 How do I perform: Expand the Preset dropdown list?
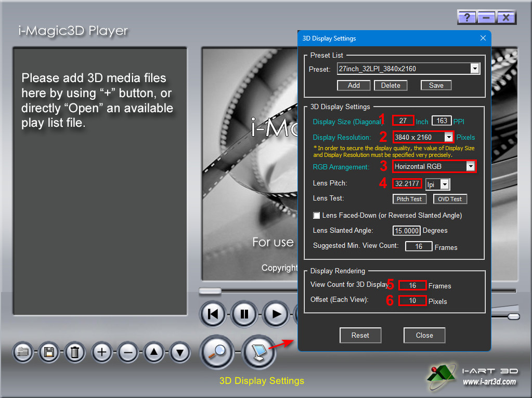click(x=474, y=69)
